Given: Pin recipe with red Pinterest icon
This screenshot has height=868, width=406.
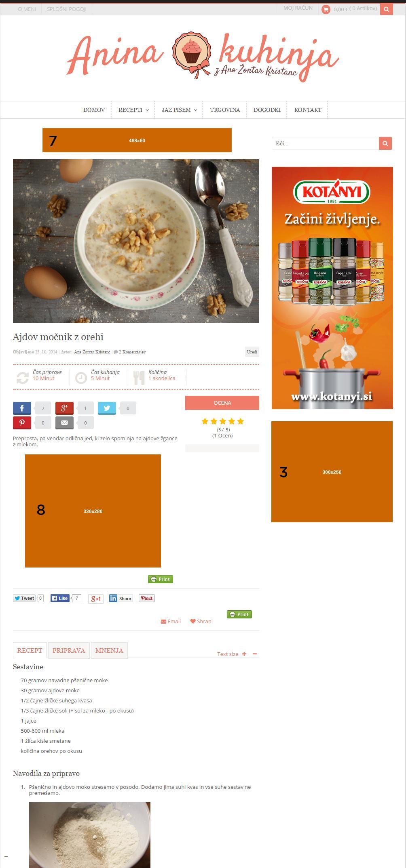Looking at the screenshot, I should point(22,422).
